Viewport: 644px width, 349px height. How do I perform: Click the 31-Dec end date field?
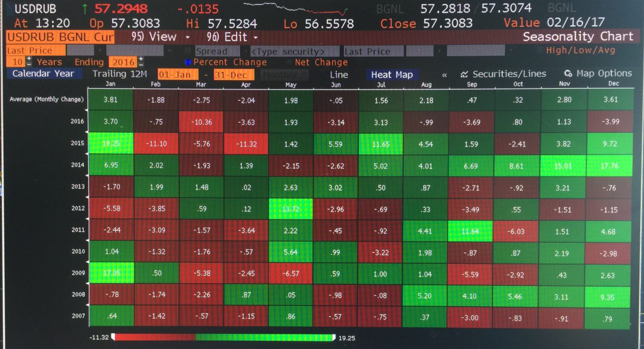[x=233, y=74]
